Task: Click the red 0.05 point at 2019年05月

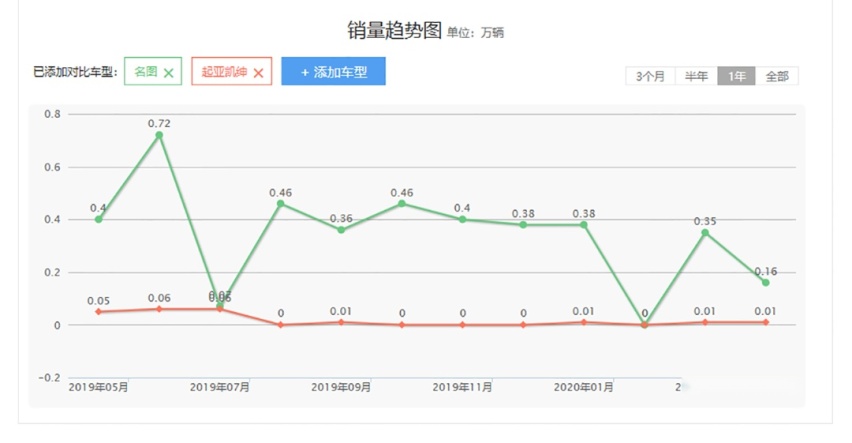Action: click(98, 311)
